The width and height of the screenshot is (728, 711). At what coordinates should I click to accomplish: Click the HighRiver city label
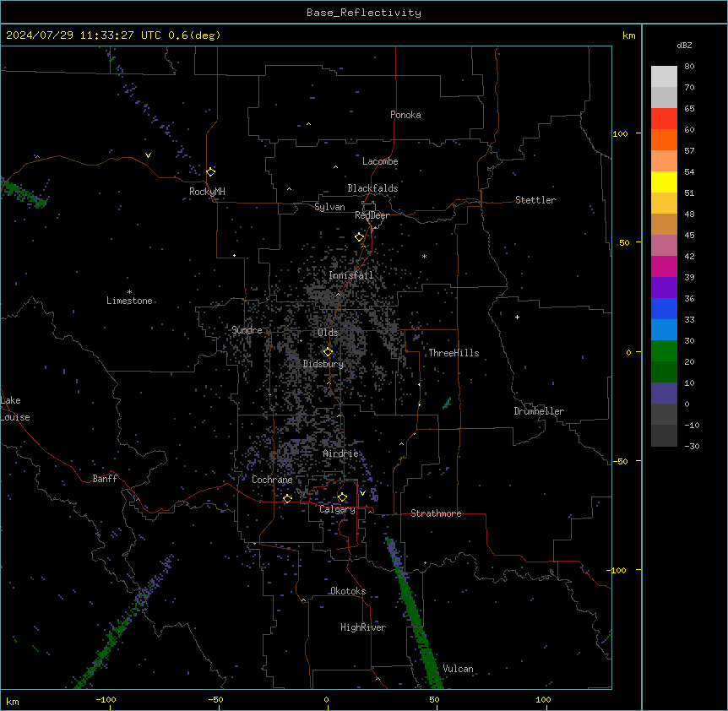click(x=363, y=627)
